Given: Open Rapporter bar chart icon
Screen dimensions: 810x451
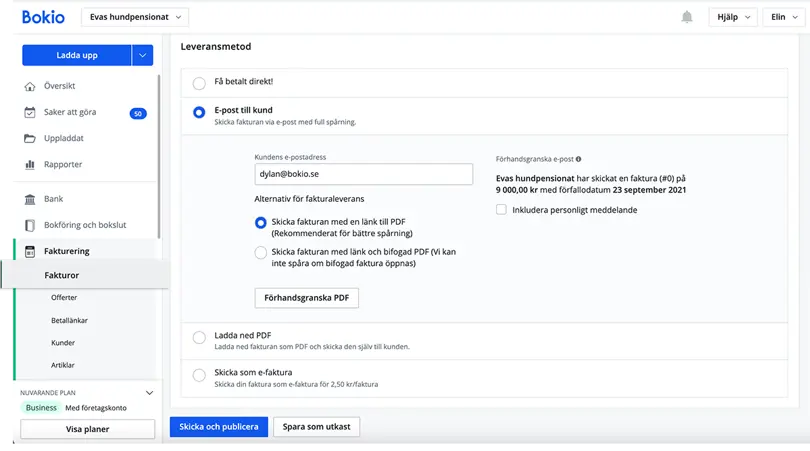Looking at the screenshot, I should [x=30, y=164].
